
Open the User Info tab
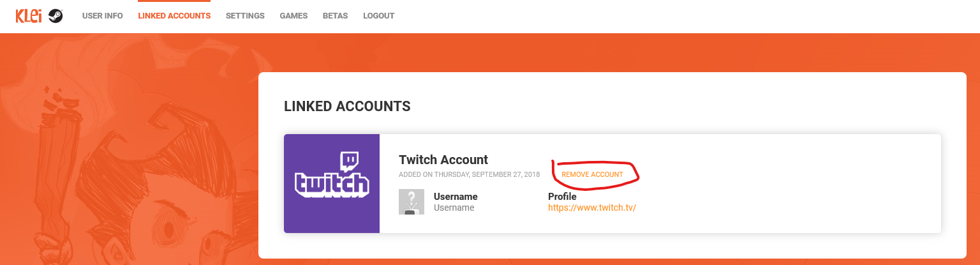(x=102, y=16)
